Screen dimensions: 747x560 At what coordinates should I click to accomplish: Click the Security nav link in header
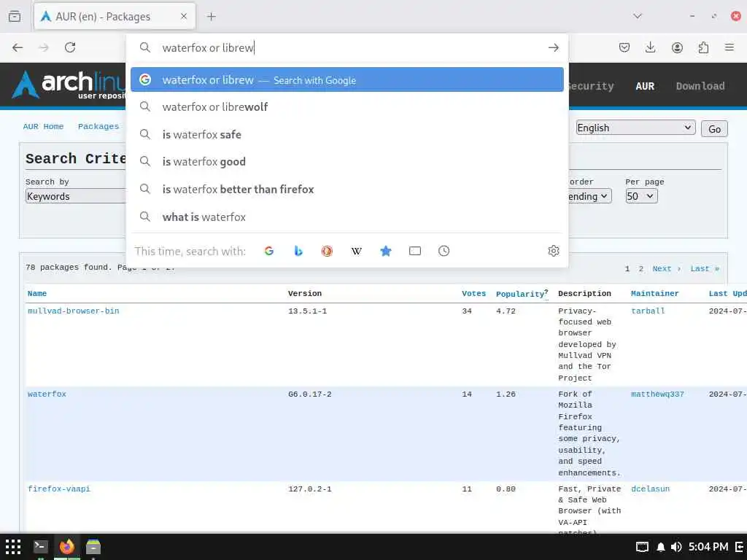point(591,86)
